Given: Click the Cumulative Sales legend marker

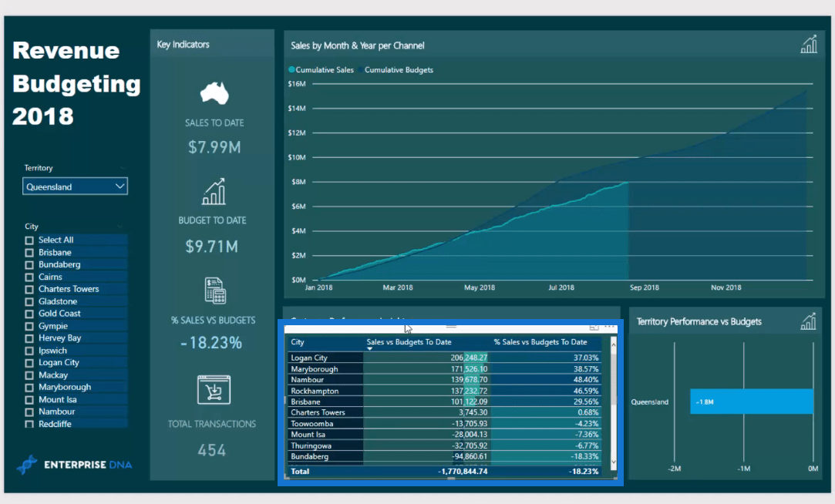Looking at the screenshot, I should 291,69.
